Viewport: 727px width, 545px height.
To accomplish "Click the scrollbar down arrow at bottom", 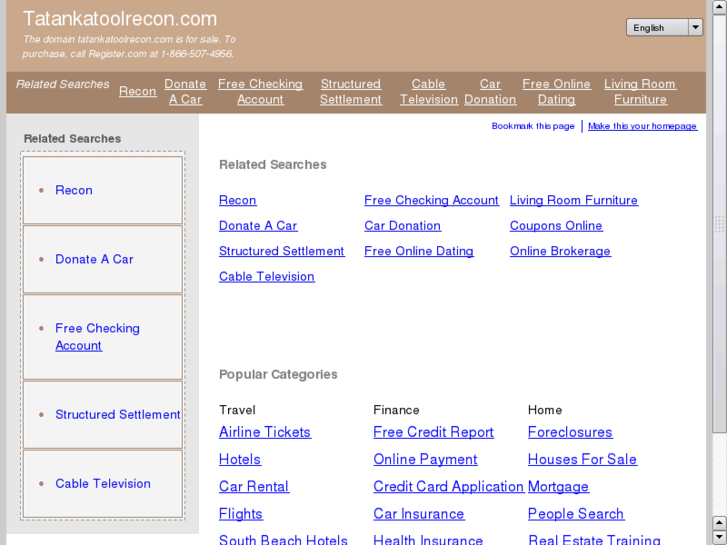I will pos(719,537).
